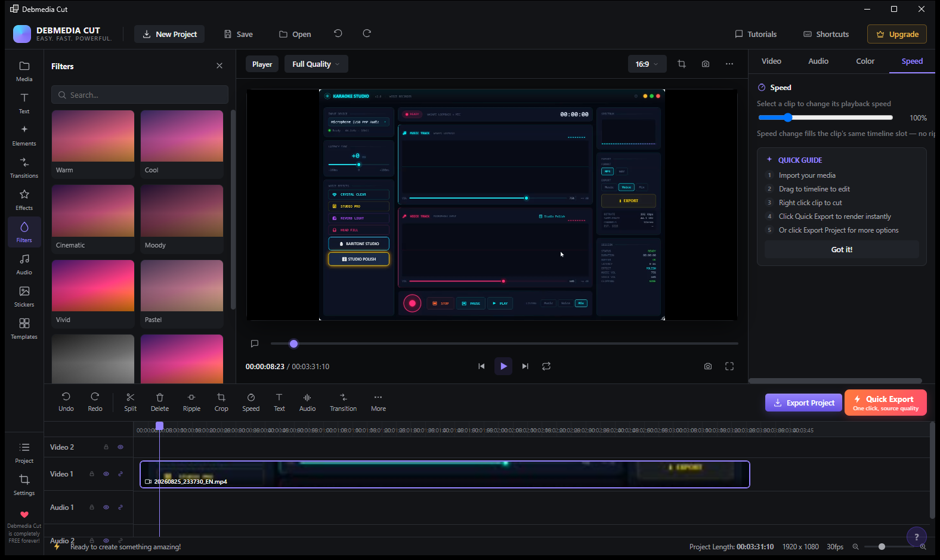Open the Stickers panel

tap(24, 296)
